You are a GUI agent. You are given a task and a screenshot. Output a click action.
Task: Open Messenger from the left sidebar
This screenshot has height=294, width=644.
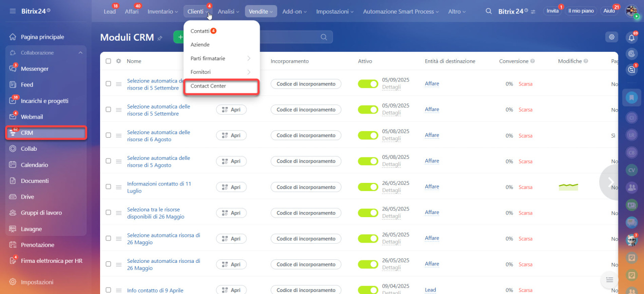pyautogui.click(x=34, y=69)
